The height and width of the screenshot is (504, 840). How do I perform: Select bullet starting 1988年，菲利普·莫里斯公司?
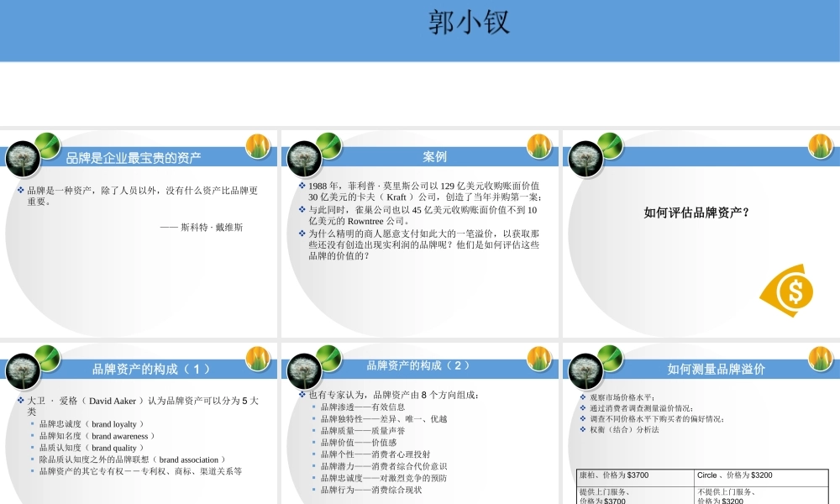pyautogui.click(x=424, y=192)
